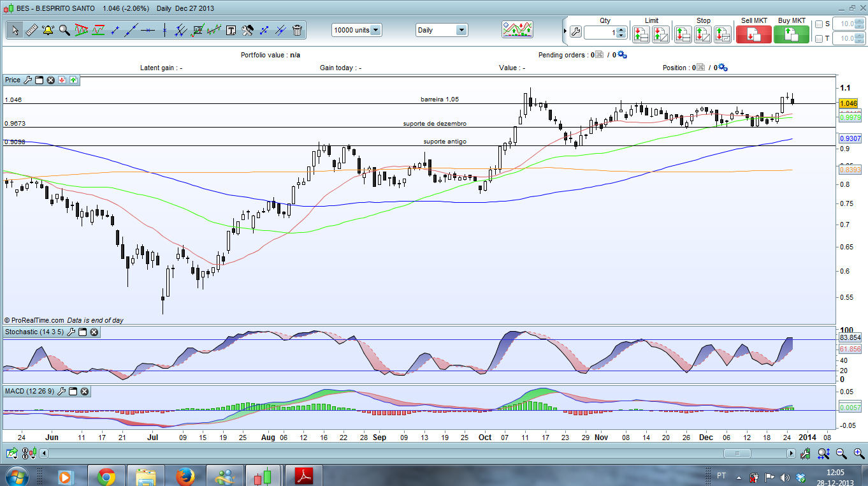Click the alert bell icon
This screenshot has height=486, width=868.
pyautogui.click(x=48, y=30)
